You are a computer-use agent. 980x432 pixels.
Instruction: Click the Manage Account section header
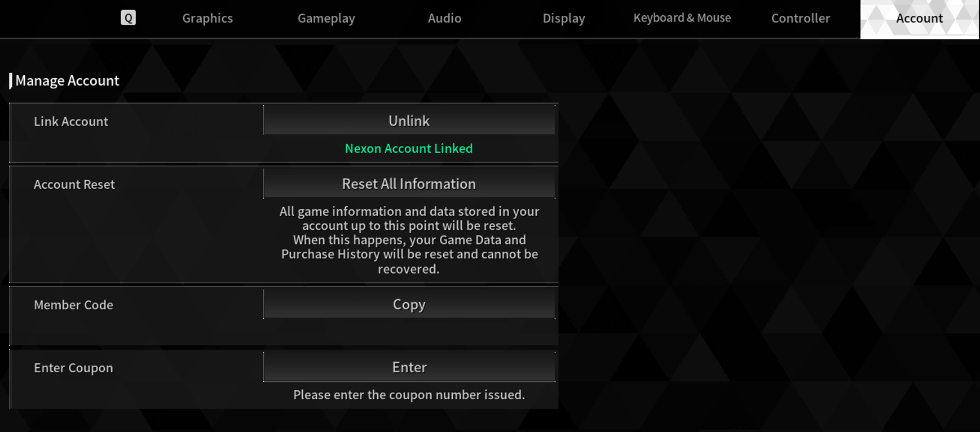pos(68,81)
